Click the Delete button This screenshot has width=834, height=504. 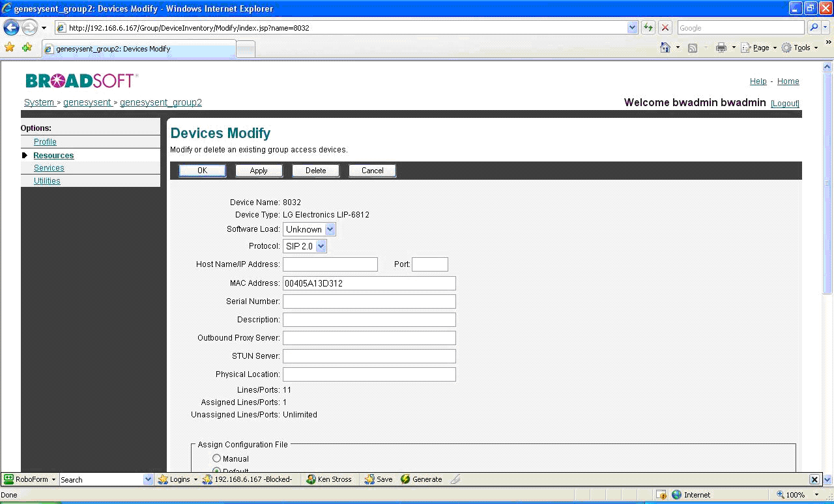click(x=315, y=171)
